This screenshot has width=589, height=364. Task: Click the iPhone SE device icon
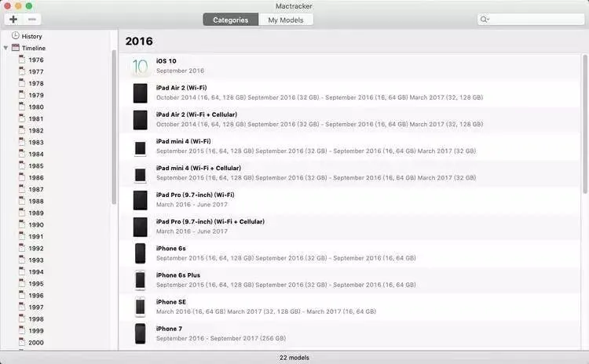click(140, 307)
